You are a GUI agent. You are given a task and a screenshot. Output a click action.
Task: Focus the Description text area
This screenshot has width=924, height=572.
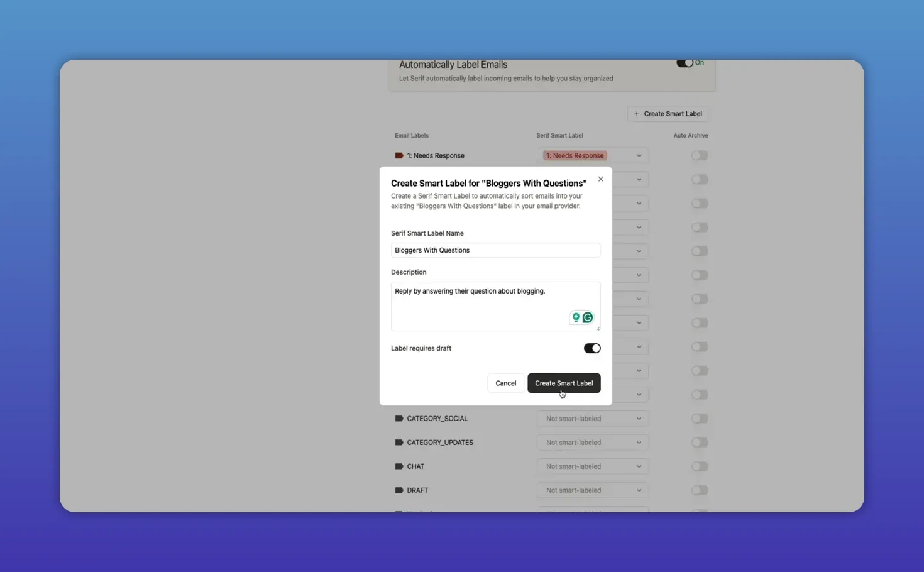point(495,306)
